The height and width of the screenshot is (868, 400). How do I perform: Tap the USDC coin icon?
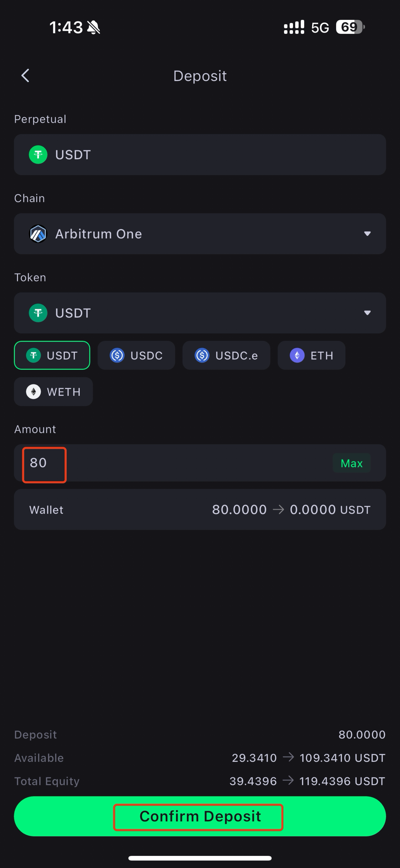[117, 355]
